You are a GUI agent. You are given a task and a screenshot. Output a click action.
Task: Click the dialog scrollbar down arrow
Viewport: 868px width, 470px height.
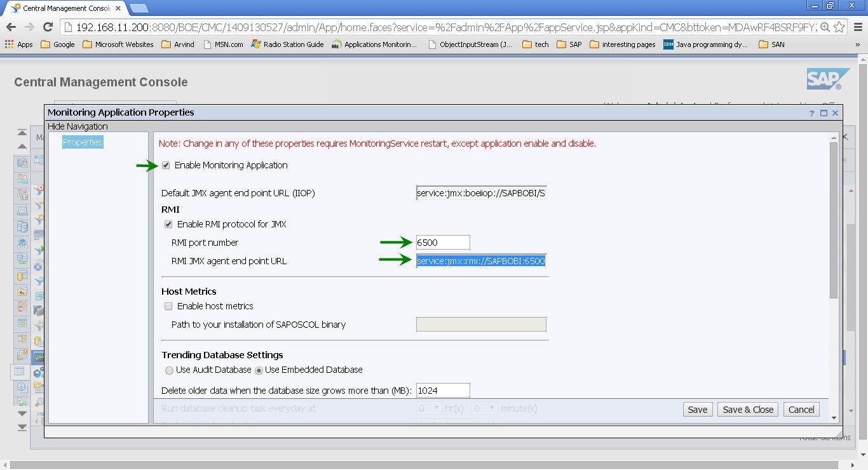(834, 417)
